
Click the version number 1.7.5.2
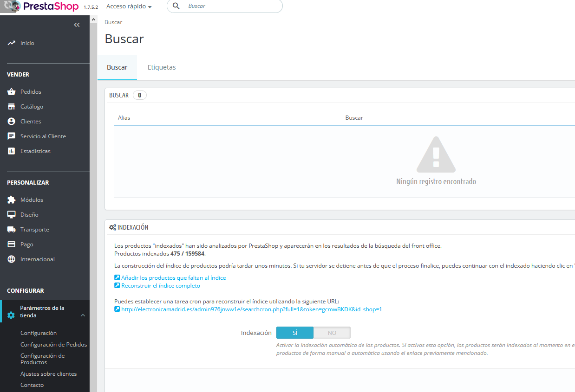(x=91, y=7)
